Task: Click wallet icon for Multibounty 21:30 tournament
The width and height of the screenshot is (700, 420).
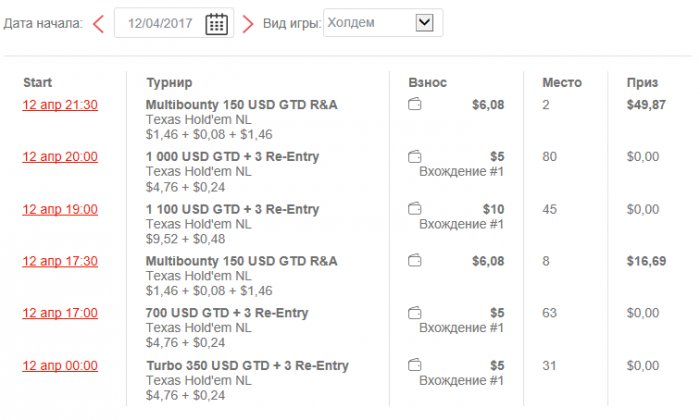Action: [415, 104]
